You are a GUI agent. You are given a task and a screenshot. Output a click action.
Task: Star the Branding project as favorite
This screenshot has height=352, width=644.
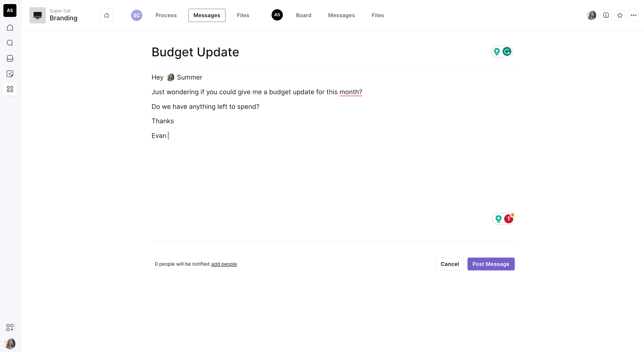coord(619,15)
